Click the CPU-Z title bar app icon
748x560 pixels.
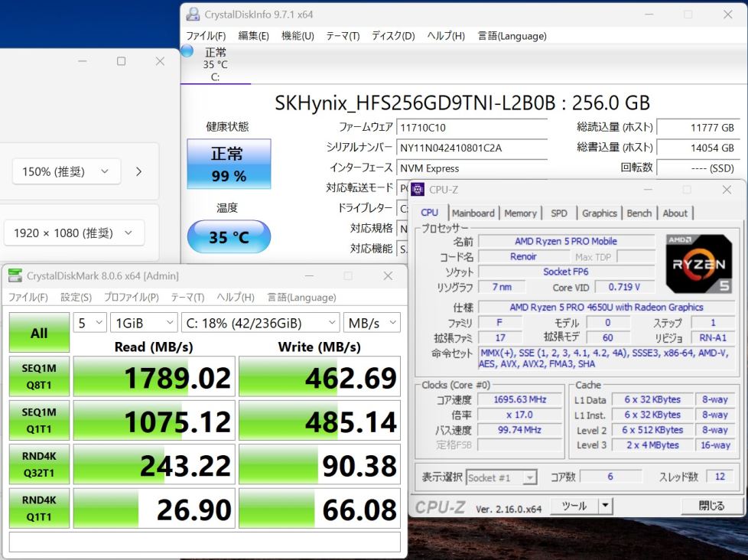[x=418, y=190]
